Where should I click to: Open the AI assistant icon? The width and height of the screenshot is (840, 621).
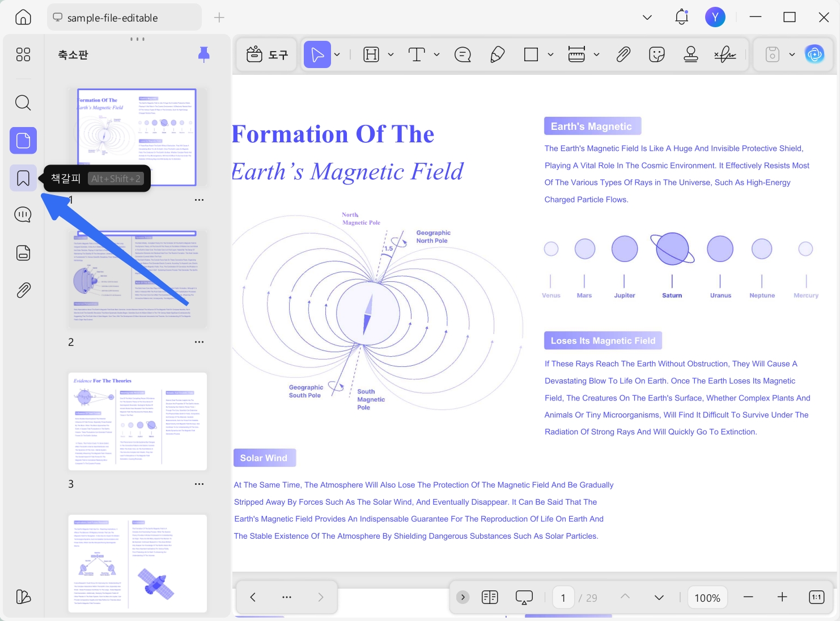[x=814, y=54]
